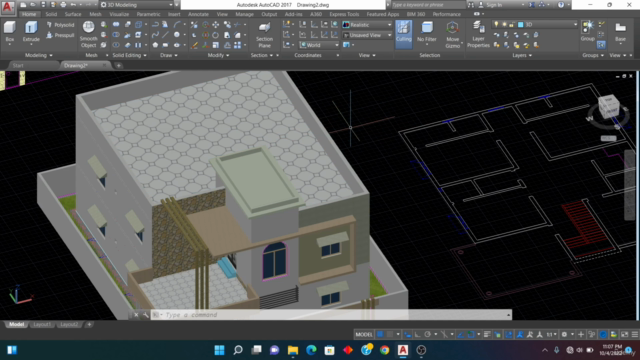This screenshot has height=360, width=640.
Task: Add a new layout with plus button
Action: [89, 324]
